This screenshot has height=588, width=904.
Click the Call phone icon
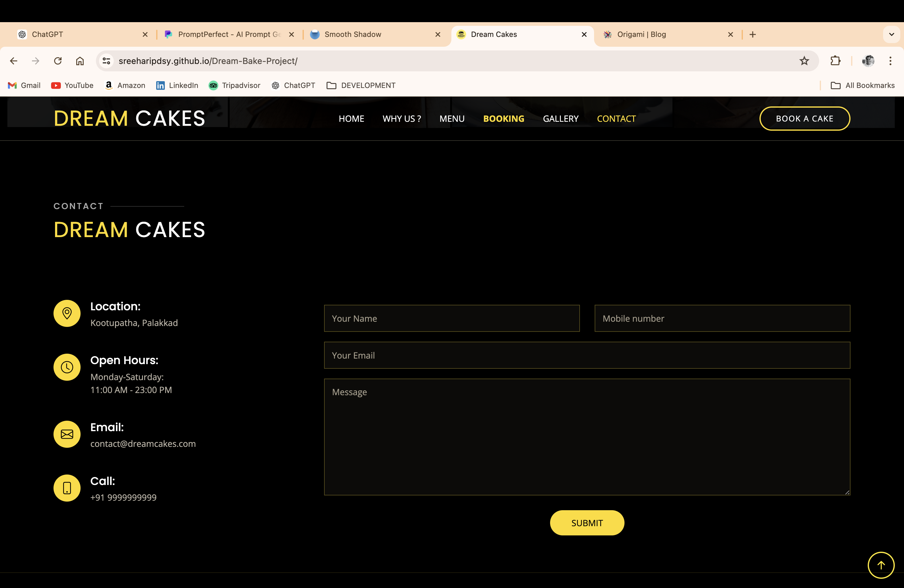click(67, 488)
